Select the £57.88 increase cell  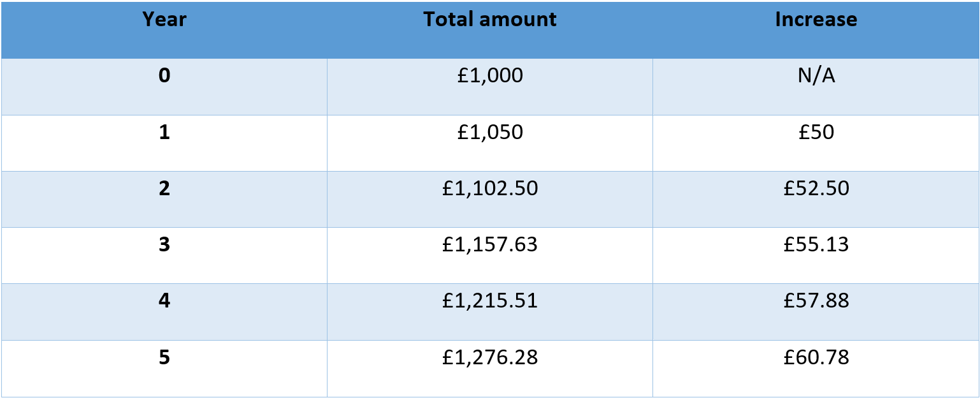coord(816,312)
